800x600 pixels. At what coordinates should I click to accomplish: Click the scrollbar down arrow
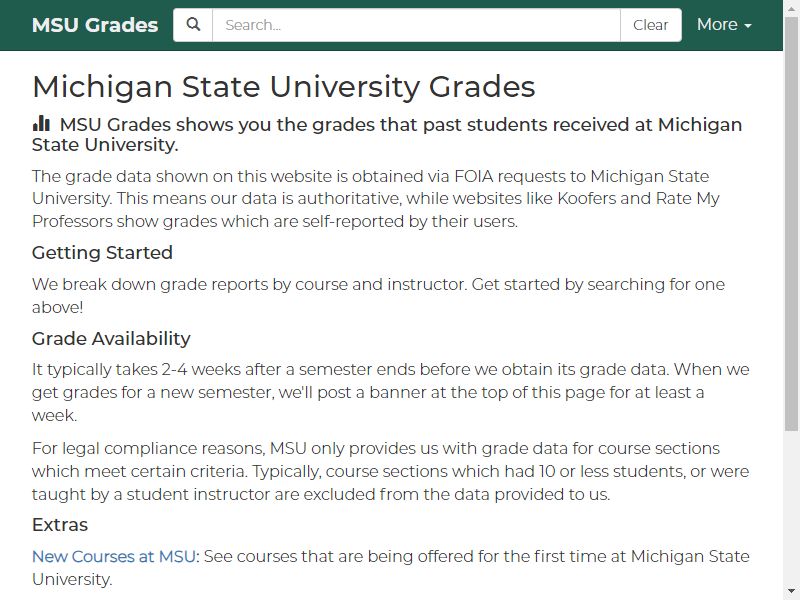pos(791,591)
